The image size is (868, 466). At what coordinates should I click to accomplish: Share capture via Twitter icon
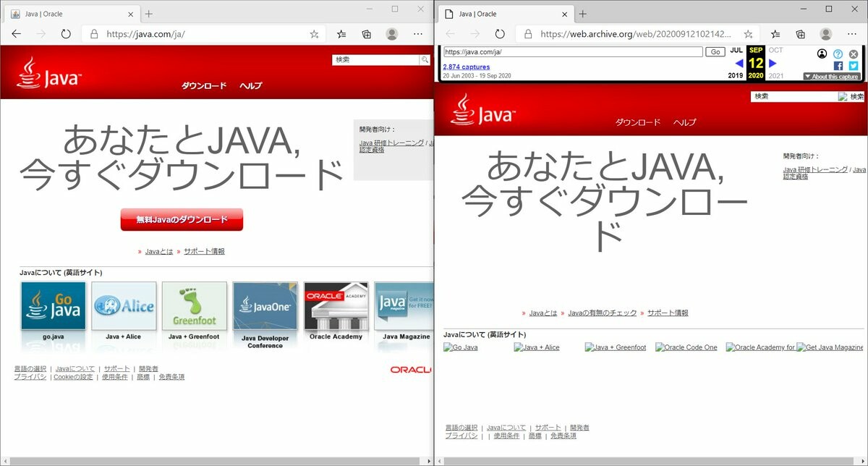click(854, 66)
